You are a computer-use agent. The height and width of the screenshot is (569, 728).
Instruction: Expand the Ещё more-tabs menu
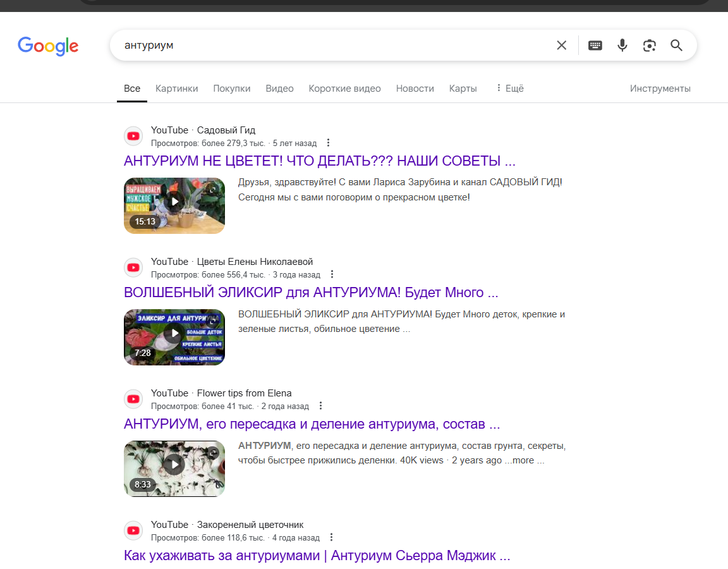point(510,89)
